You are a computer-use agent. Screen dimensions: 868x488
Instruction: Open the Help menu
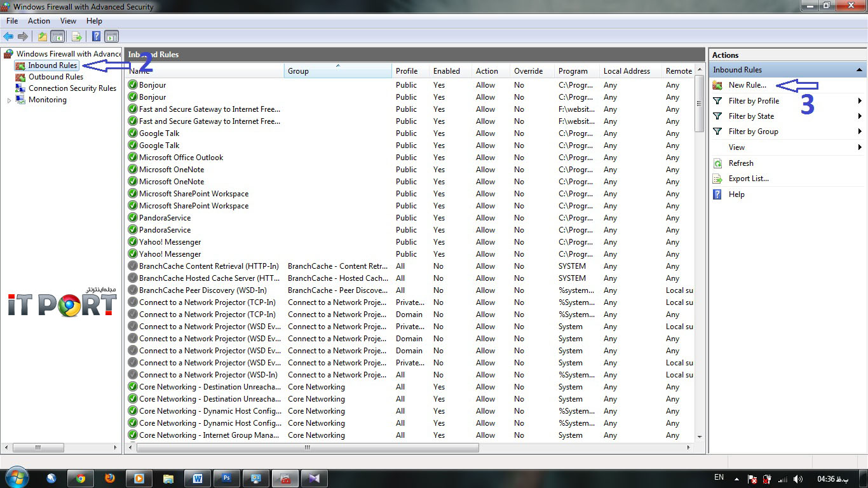pyautogui.click(x=94, y=21)
